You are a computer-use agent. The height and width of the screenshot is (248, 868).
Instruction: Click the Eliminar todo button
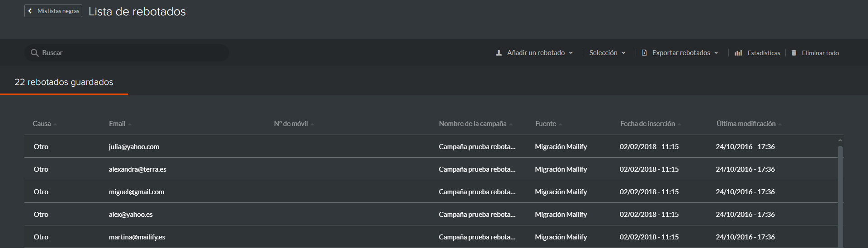pos(820,53)
